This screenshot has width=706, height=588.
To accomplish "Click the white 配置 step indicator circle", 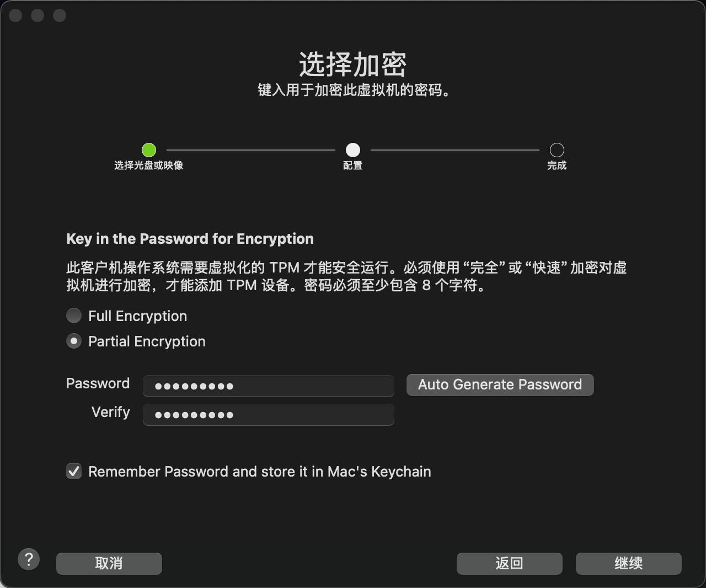I will (x=353, y=150).
